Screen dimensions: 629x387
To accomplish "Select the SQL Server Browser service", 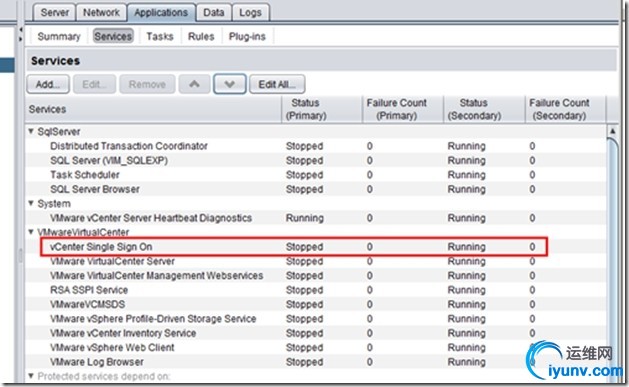I will tap(95, 189).
